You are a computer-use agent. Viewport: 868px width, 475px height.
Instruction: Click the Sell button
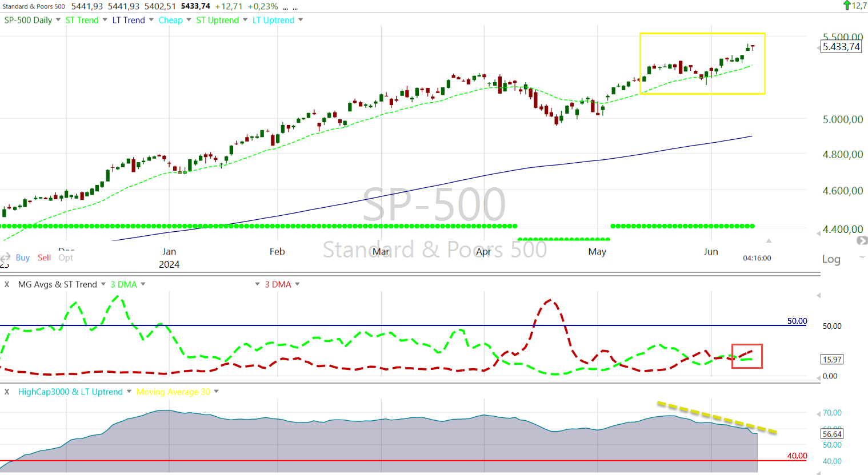click(x=45, y=257)
